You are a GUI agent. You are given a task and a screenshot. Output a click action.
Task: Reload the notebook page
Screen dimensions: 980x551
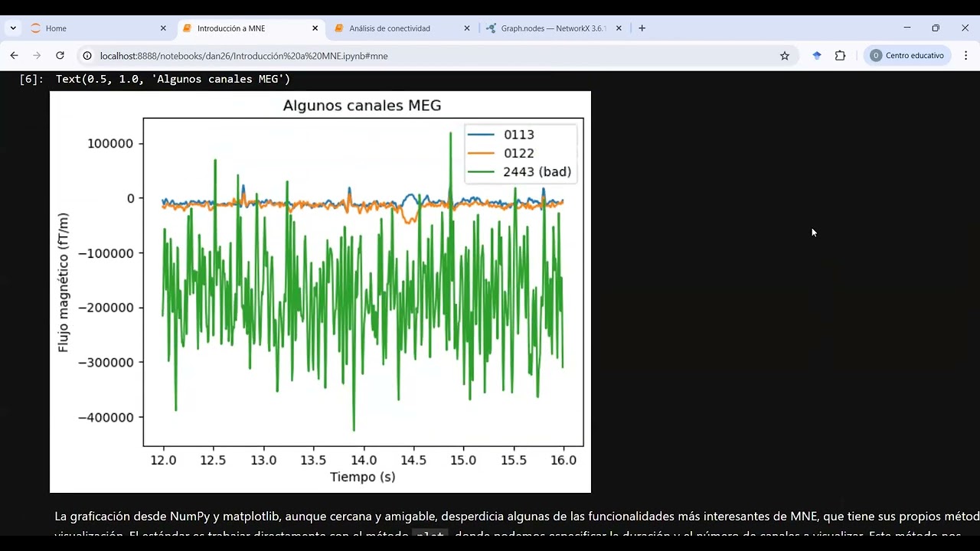tap(60, 56)
